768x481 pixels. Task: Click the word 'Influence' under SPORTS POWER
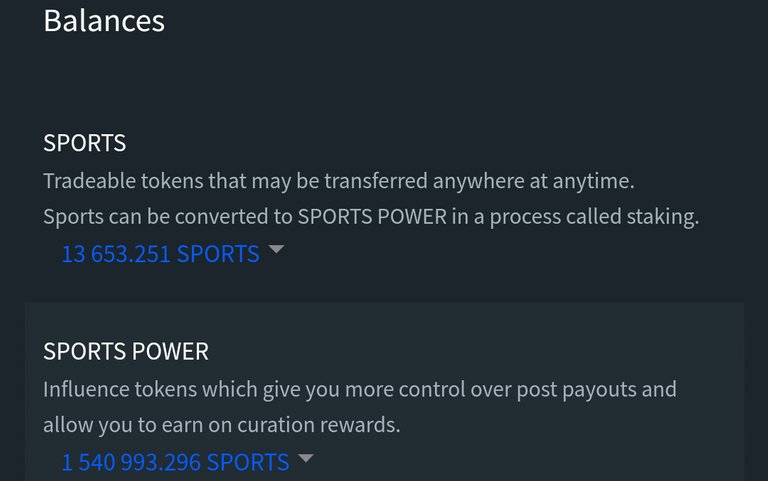pos(86,390)
